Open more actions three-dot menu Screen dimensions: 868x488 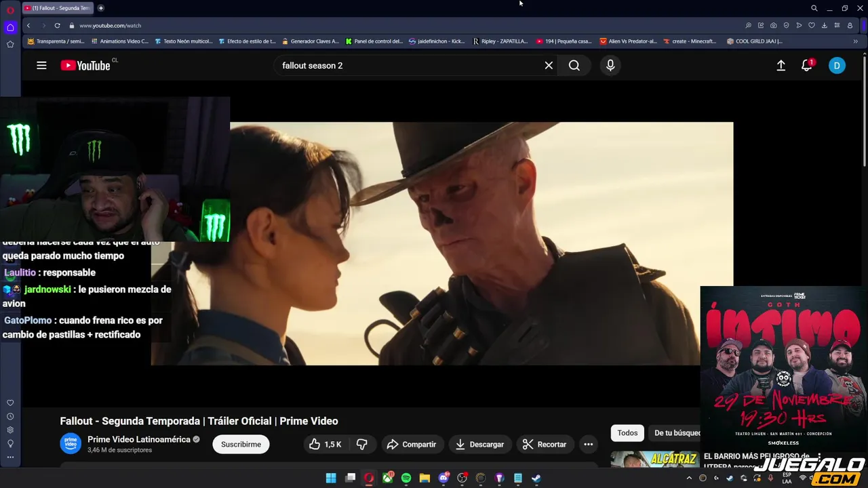pyautogui.click(x=589, y=444)
